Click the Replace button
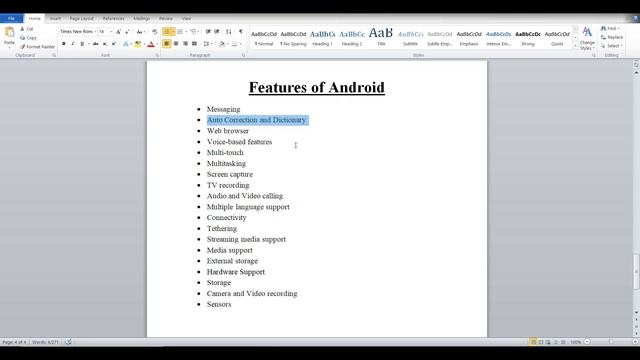 (612, 37)
